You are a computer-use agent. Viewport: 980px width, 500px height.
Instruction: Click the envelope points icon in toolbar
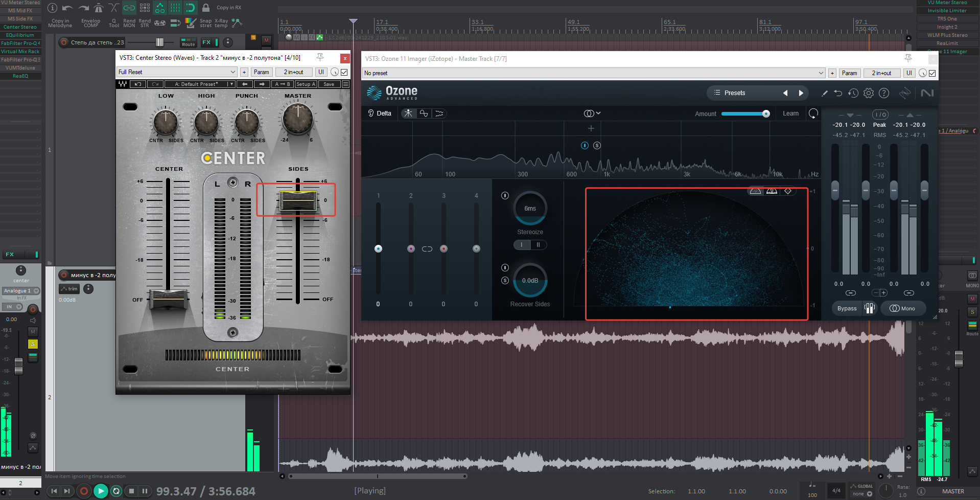click(237, 23)
